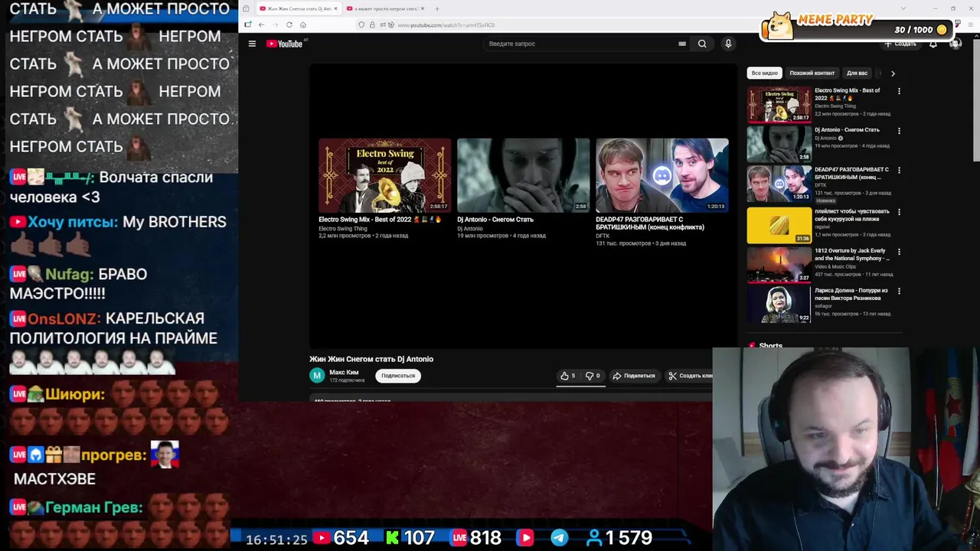This screenshot has height=551, width=980.
Task: Click the page vertical scrollbar
Action: [976, 99]
